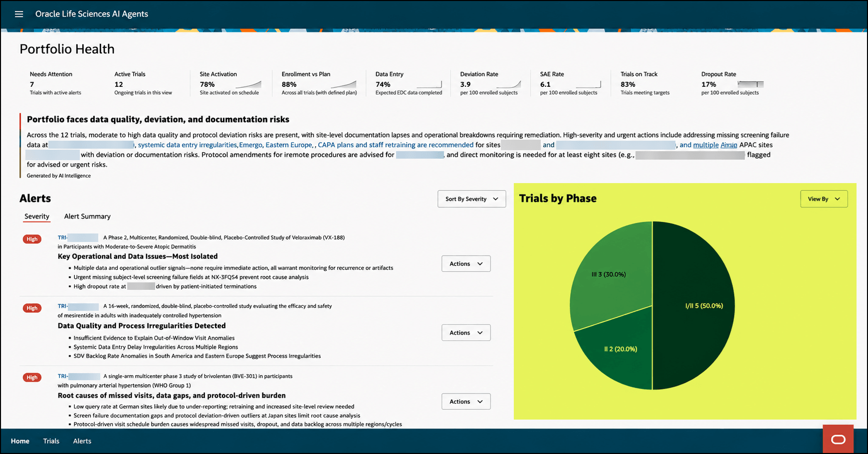Click heading 'Key Operational and Data Issues—Most Isolated'
Screen dimensions: 868x454
click(x=138, y=256)
